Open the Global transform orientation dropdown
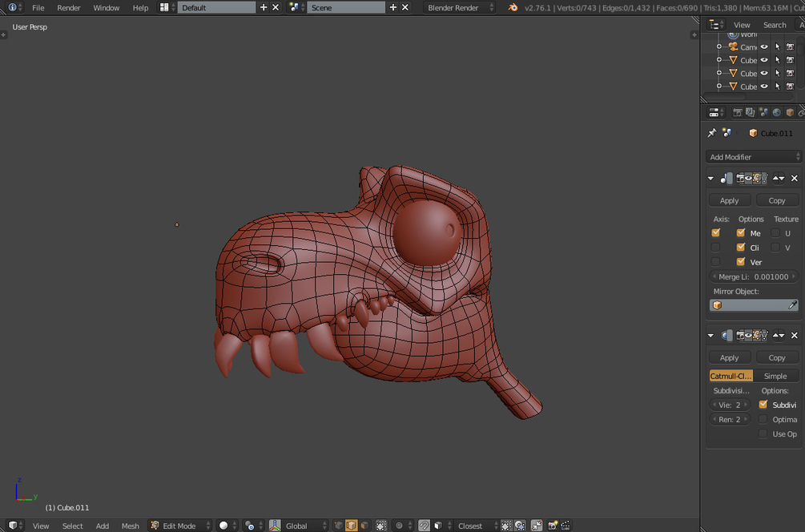Screen dimensions: 805x532 [x=304, y=526]
